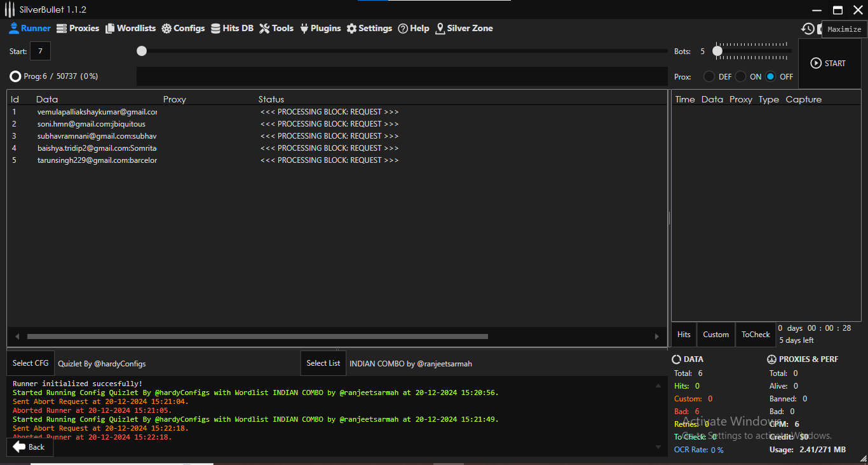Viewport: 868px width, 465px height.
Task: Open the Hits DB section
Action: tap(232, 29)
